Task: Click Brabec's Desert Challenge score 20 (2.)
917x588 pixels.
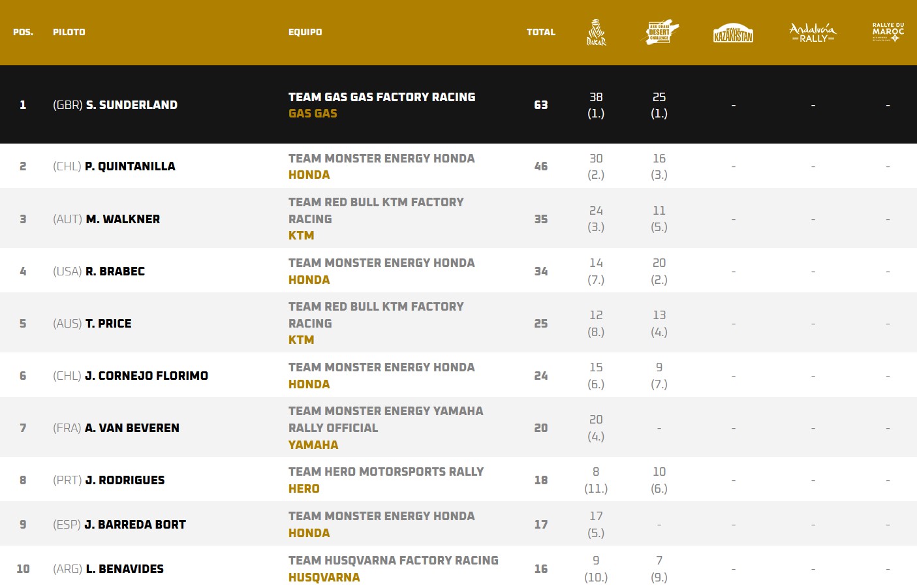Action: [x=659, y=271]
